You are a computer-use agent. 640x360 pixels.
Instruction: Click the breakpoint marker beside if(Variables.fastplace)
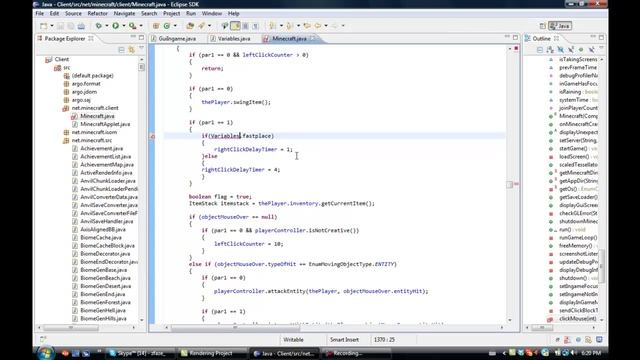[152, 136]
